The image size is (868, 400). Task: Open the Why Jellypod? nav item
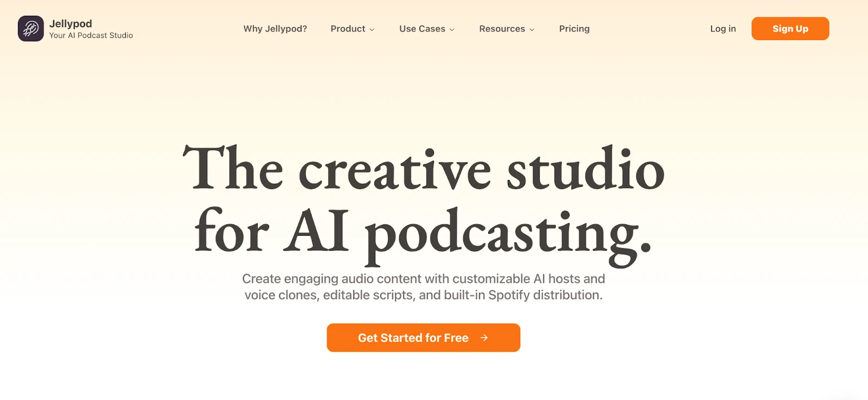[275, 29]
